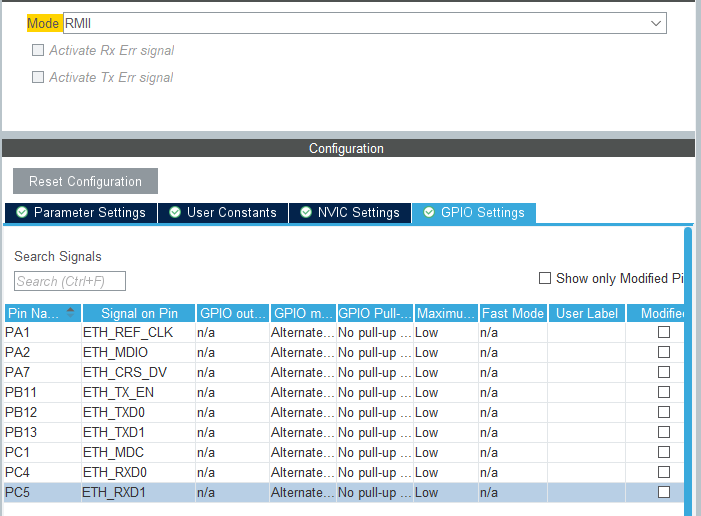Screen dimensions: 701x516
Task: Select ETH_MDIO signal cell
Action: [x=139, y=352]
